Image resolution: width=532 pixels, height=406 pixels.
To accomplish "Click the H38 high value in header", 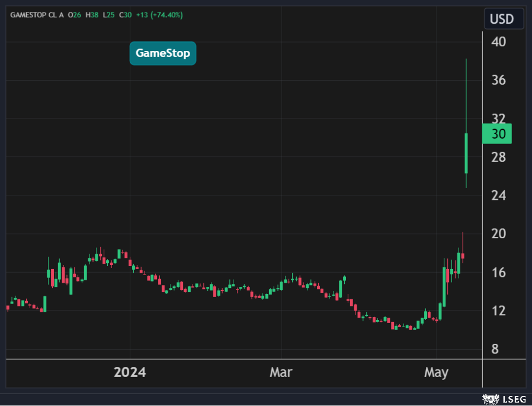I will point(91,14).
